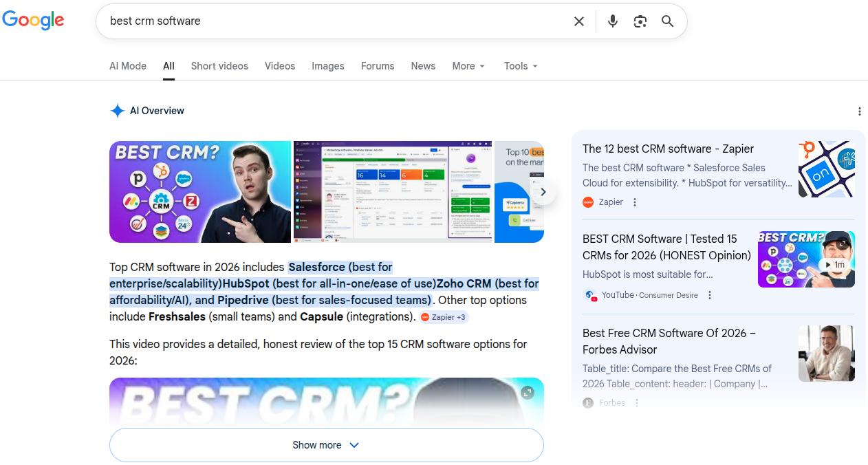Advance the image carousel with the right arrow

[x=543, y=192]
